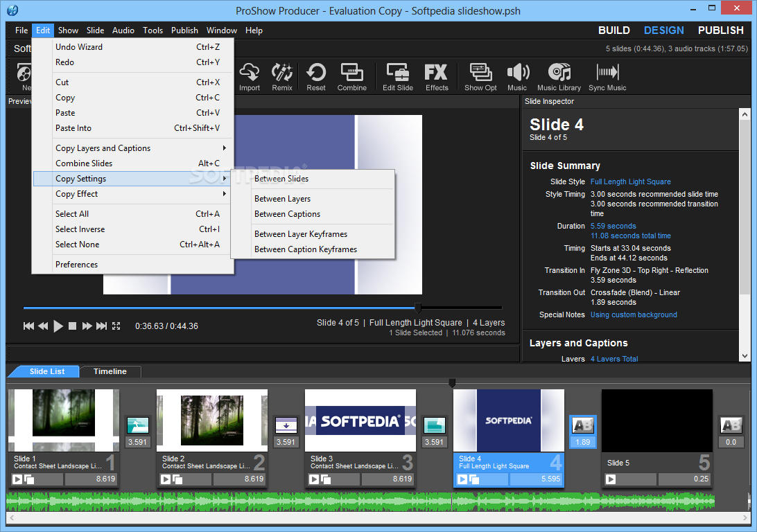Open the Publish menu
Image resolution: width=757 pixels, height=532 pixels.
click(184, 30)
